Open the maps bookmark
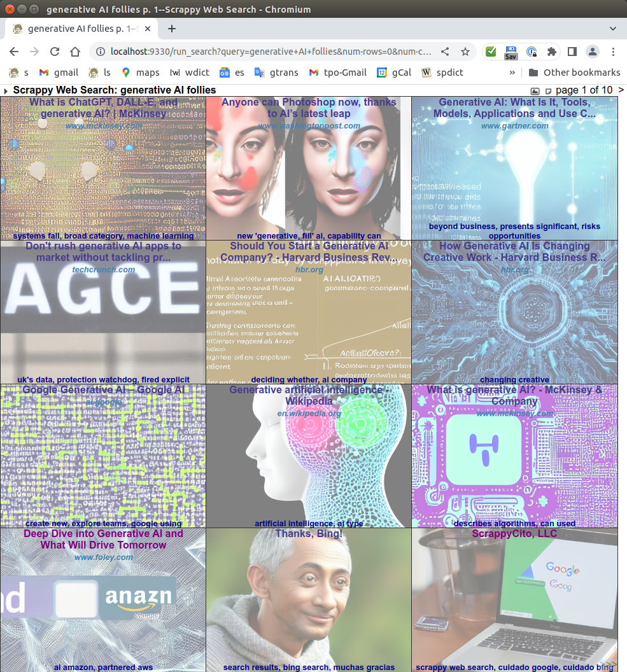The width and height of the screenshot is (627, 672). click(x=140, y=73)
